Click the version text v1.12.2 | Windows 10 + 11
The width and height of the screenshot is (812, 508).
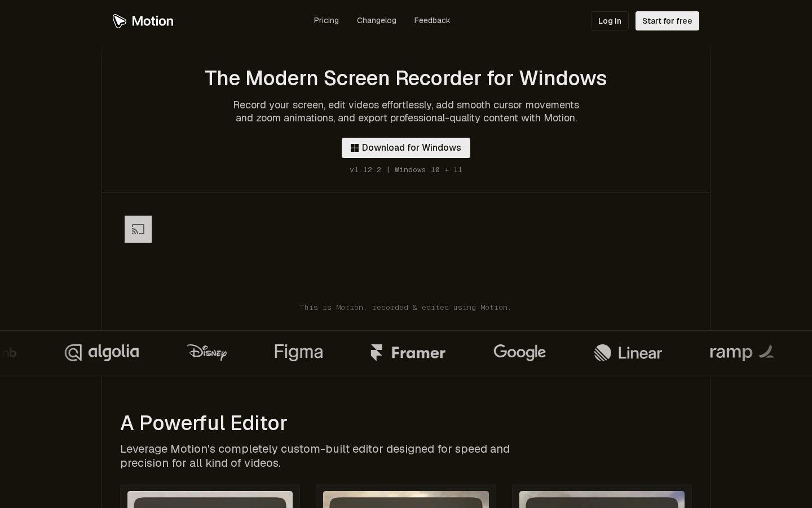pyautogui.click(x=406, y=170)
